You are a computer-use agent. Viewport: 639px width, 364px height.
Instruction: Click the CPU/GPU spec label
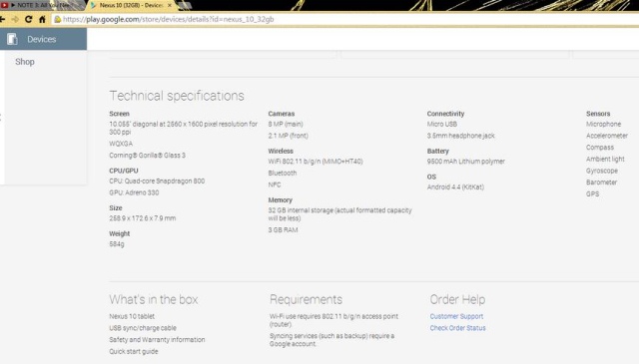tap(124, 171)
